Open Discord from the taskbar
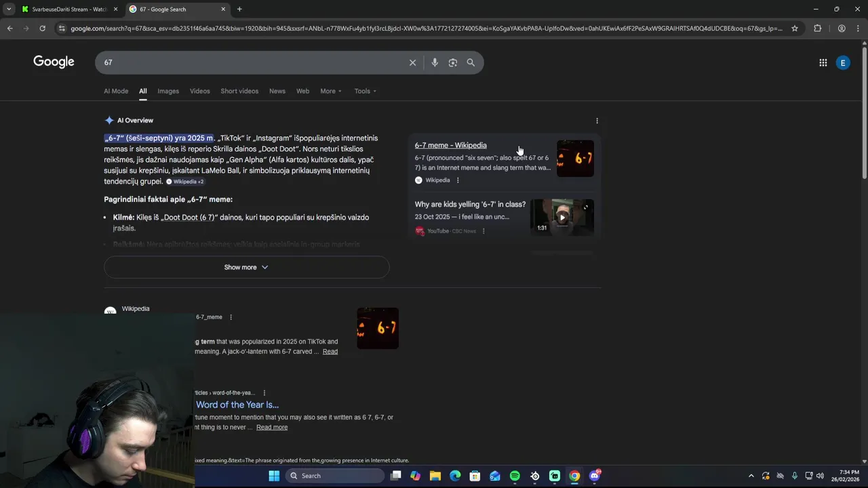868x488 pixels. coord(595,476)
